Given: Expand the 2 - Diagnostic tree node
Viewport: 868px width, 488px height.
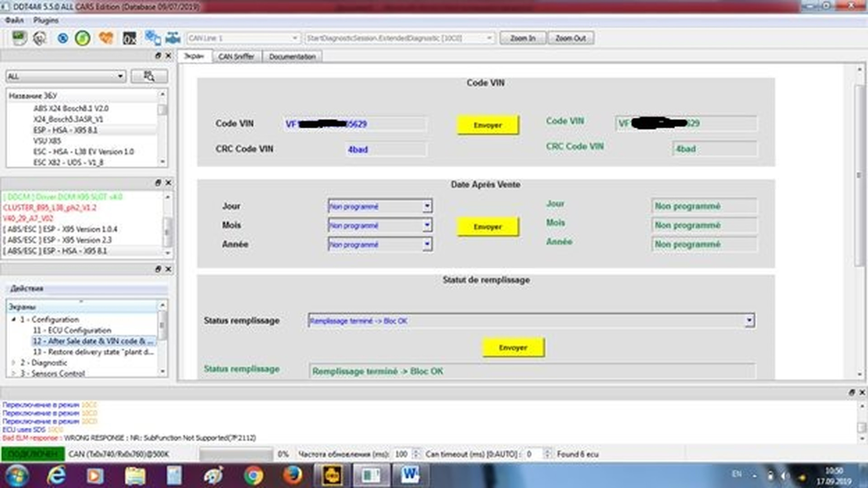Looking at the screenshot, I should click(x=13, y=362).
